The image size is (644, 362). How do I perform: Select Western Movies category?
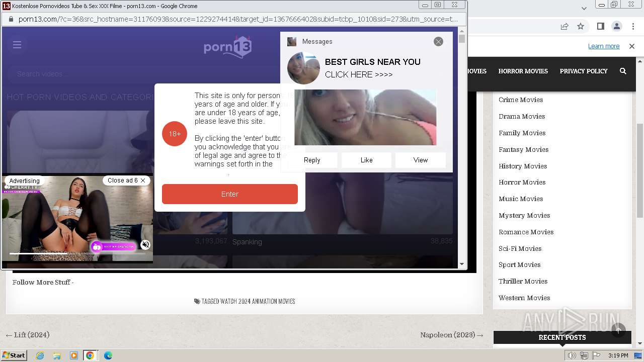[524, 298]
